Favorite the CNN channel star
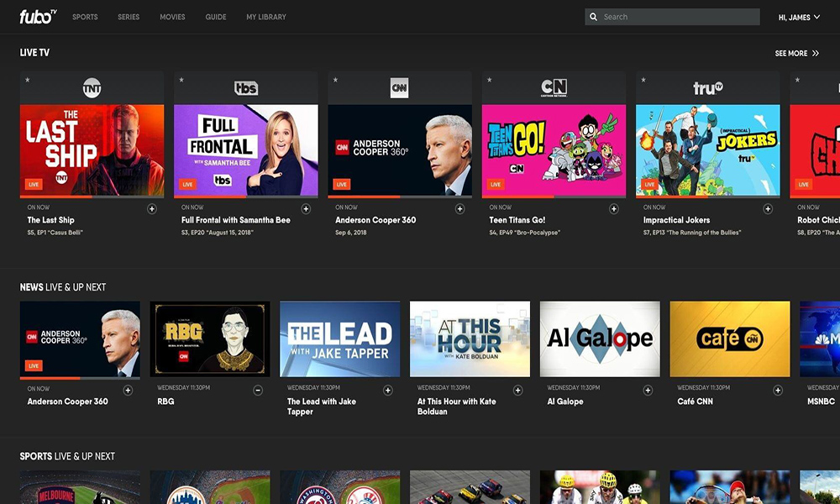The image size is (840, 504). [x=335, y=80]
